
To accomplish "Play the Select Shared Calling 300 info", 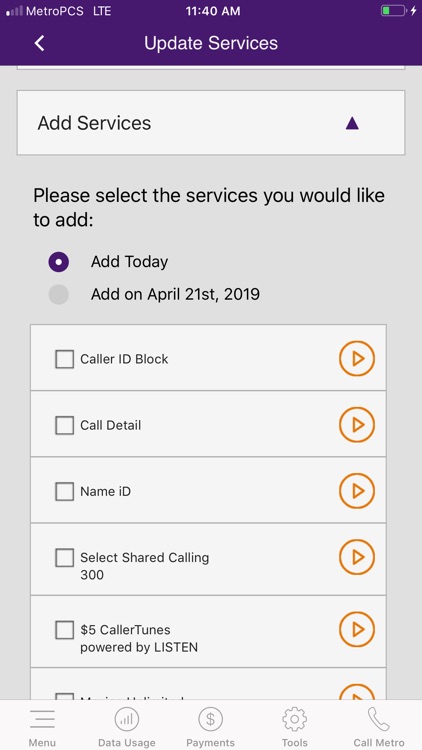I will [x=357, y=557].
